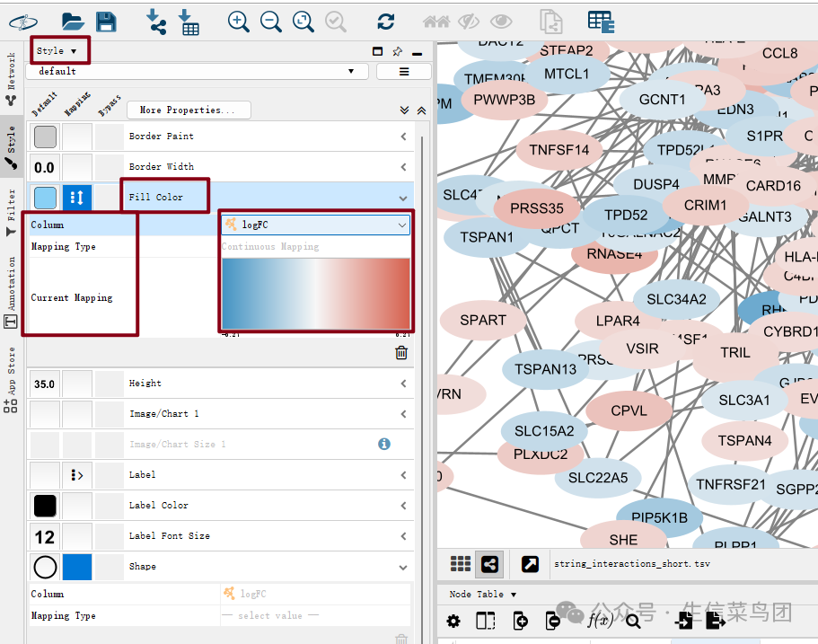Save the current session
This screenshot has width=818, height=644.
point(107,22)
